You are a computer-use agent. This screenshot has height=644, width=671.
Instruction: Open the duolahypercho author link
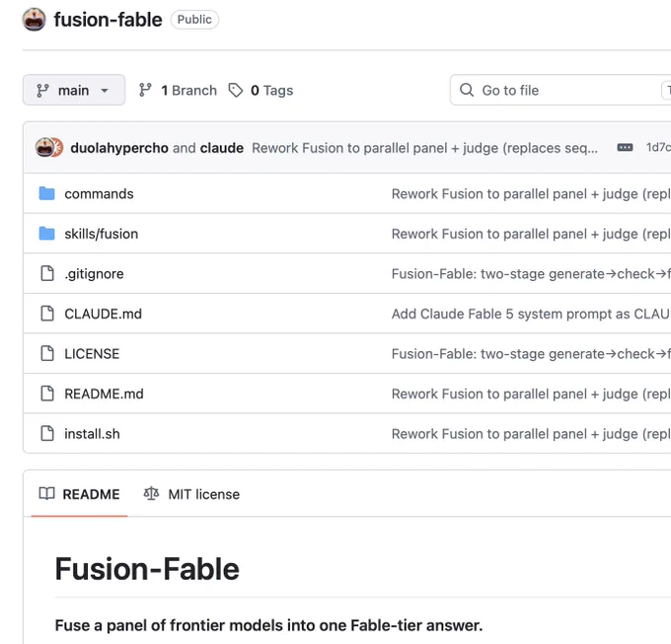[119, 148]
